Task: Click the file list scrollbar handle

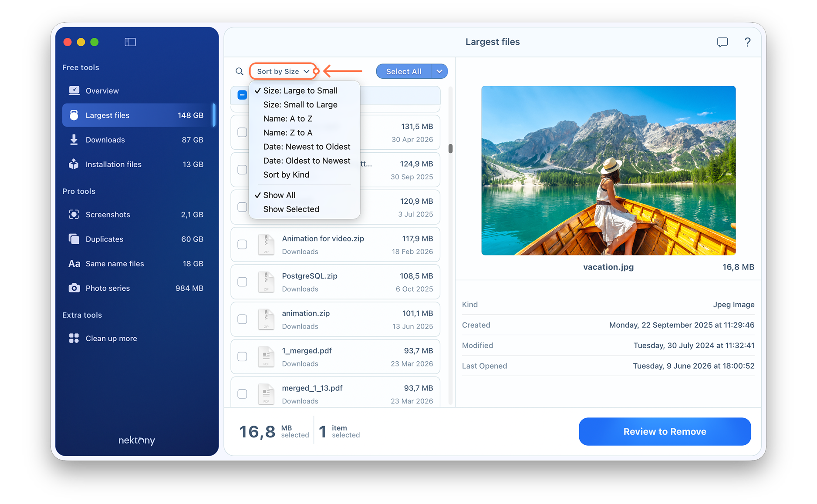Action: [x=450, y=148]
